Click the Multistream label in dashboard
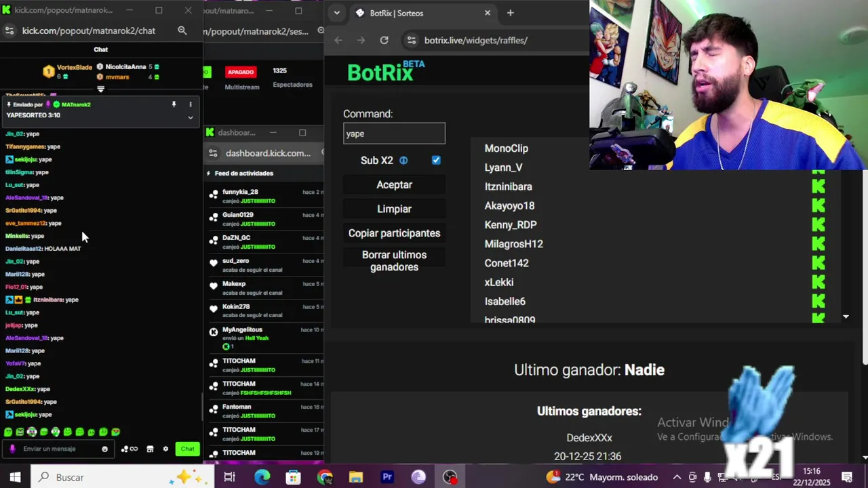This screenshot has height=488, width=868. [x=241, y=87]
